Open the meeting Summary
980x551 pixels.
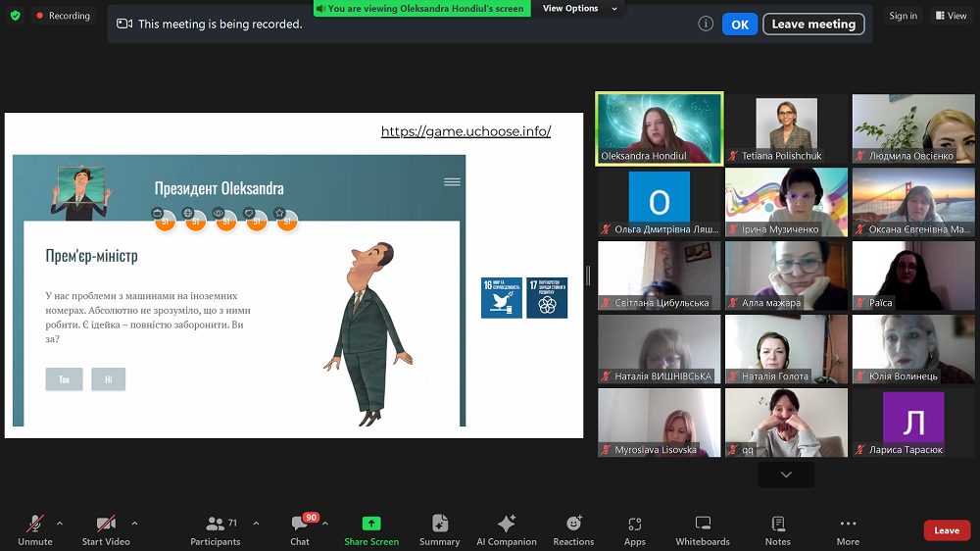coord(439,529)
